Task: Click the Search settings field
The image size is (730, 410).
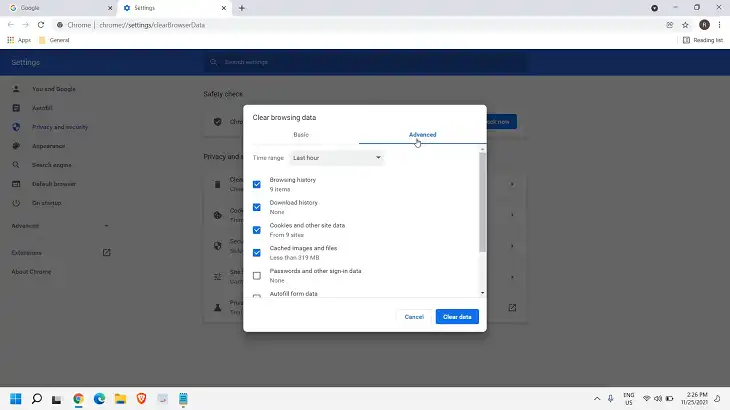Action: (366, 62)
